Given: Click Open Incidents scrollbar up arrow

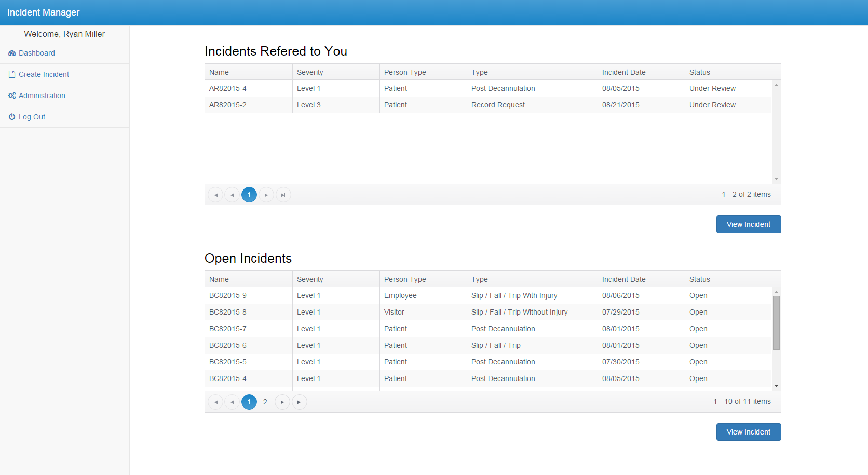Looking at the screenshot, I should point(776,292).
